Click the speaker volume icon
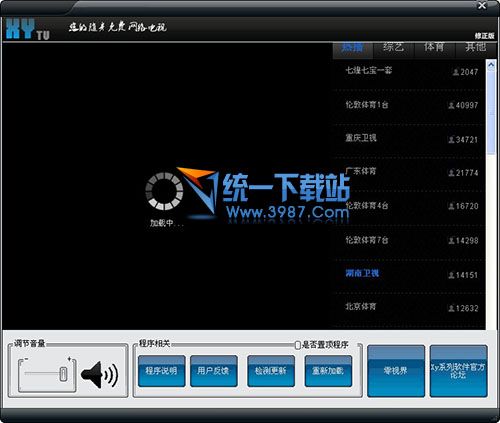This screenshot has width=500, height=423. 99,375
